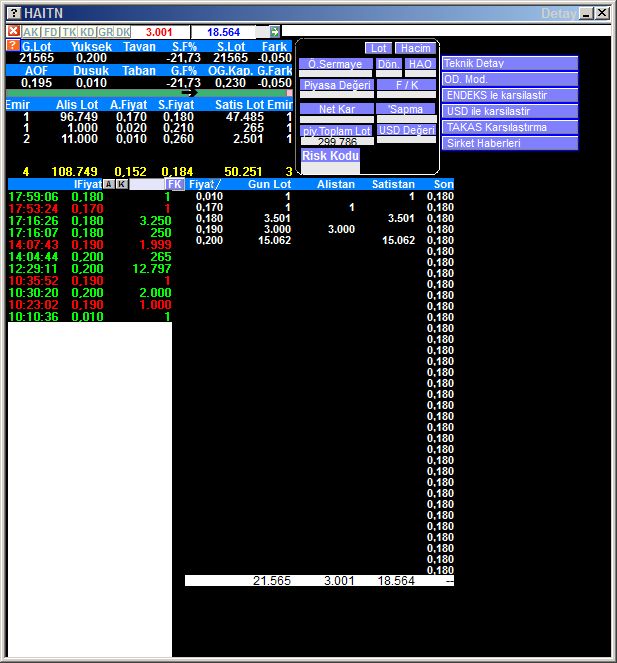Click the Satistan column header

pos(393,184)
